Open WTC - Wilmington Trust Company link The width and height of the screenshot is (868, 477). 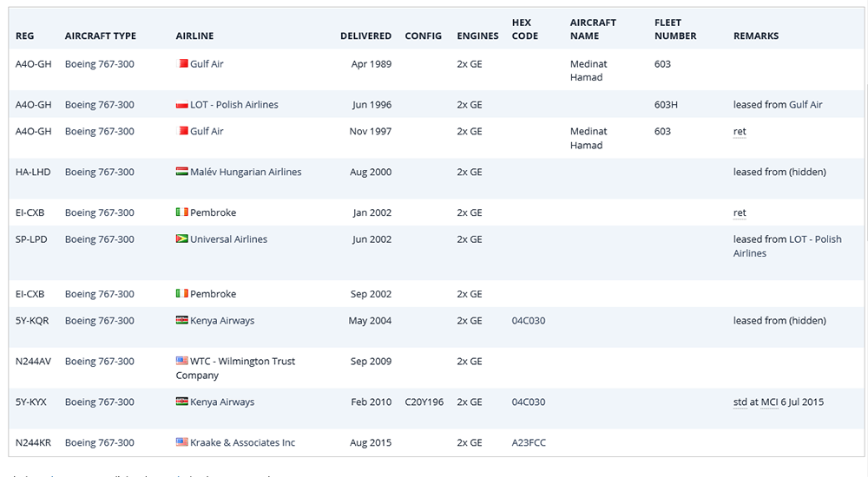[235, 368]
